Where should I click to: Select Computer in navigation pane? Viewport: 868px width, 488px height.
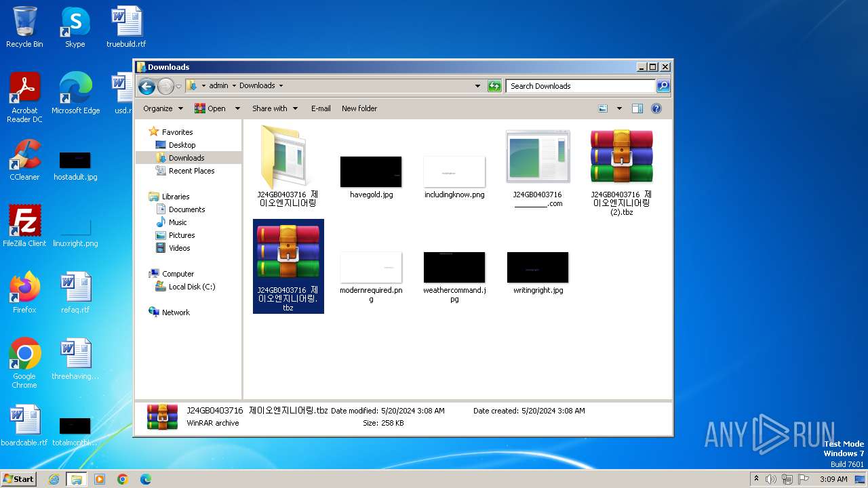[x=178, y=274]
